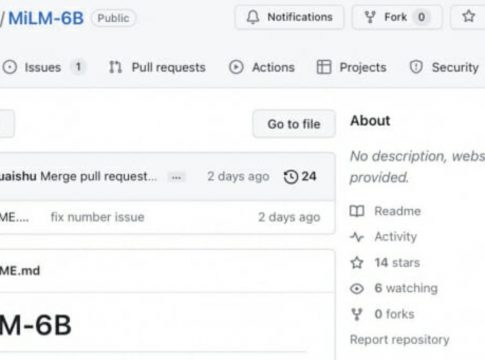Click the Security shield icon

[x=416, y=67]
